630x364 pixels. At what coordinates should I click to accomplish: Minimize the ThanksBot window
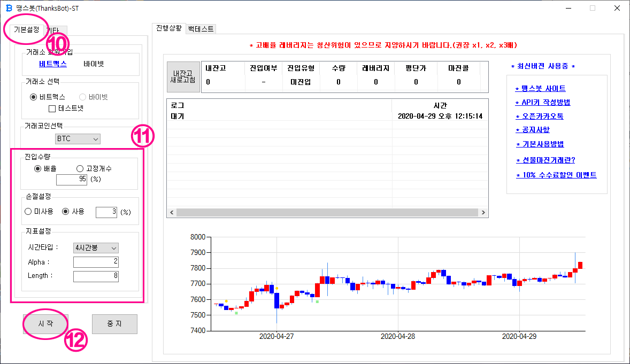click(568, 8)
